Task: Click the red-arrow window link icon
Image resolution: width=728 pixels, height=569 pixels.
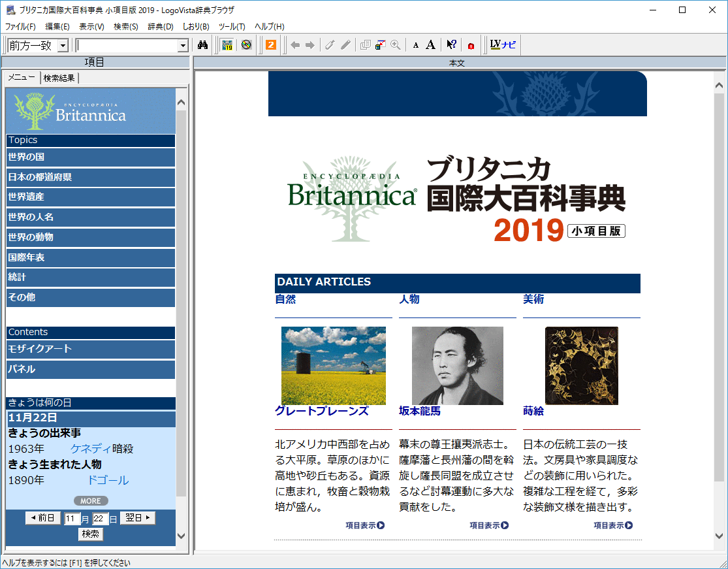Action: tap(380, 45)
